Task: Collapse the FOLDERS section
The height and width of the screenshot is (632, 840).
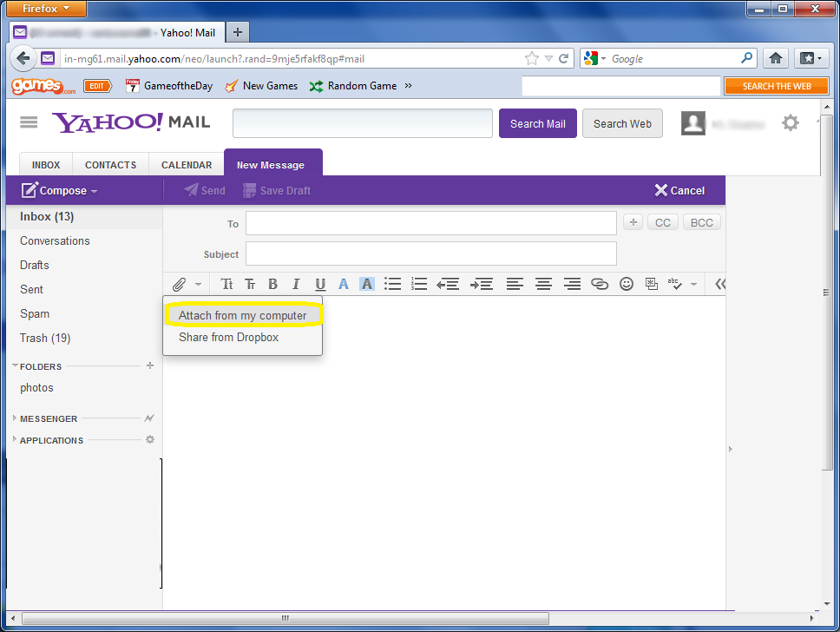Action: coord(15,365)
